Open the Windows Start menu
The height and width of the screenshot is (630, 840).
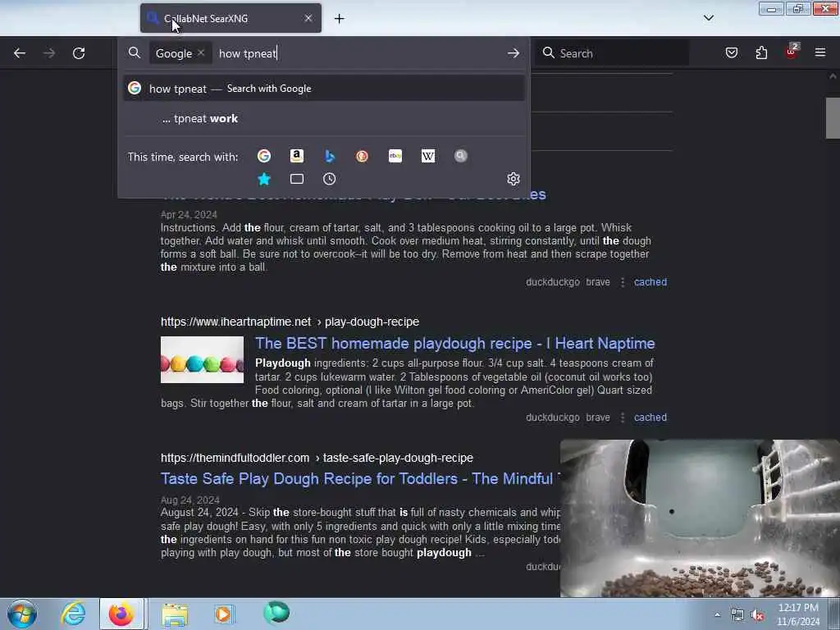pyautogui.click(x=22, y=614)
